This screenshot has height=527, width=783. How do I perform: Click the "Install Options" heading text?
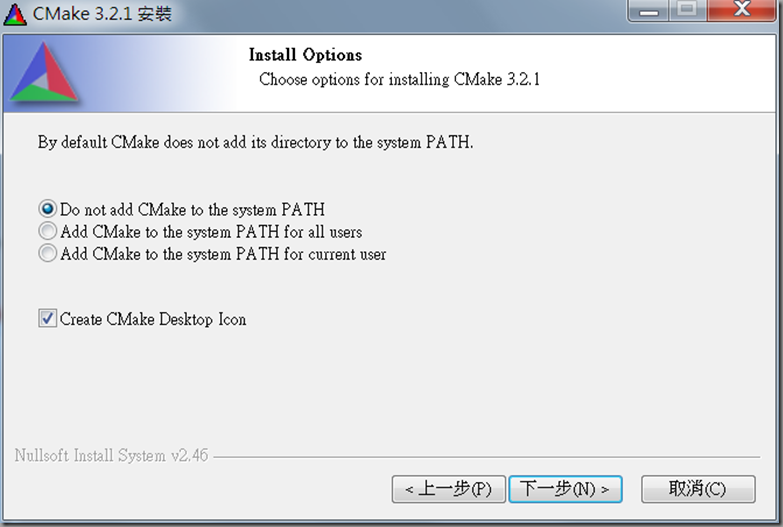click(305, 54)
